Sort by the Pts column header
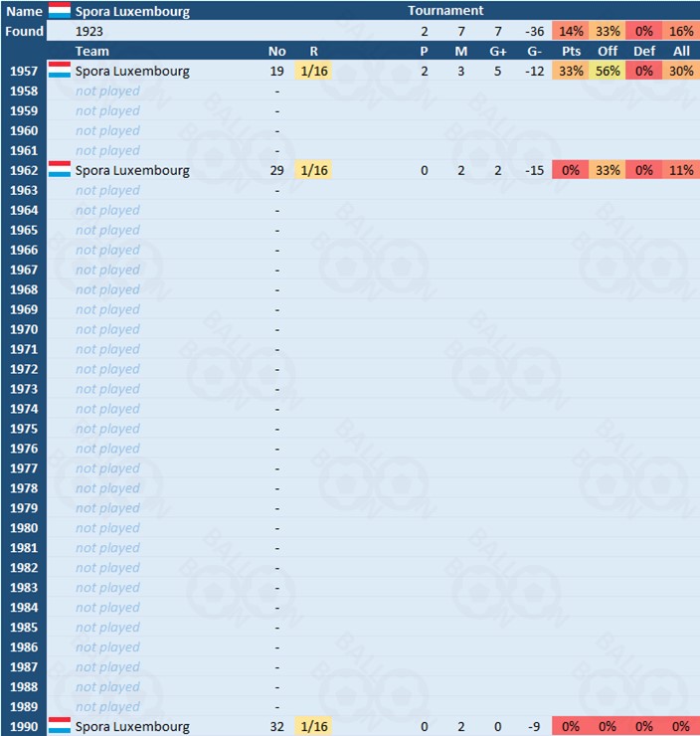 (571, 51)
